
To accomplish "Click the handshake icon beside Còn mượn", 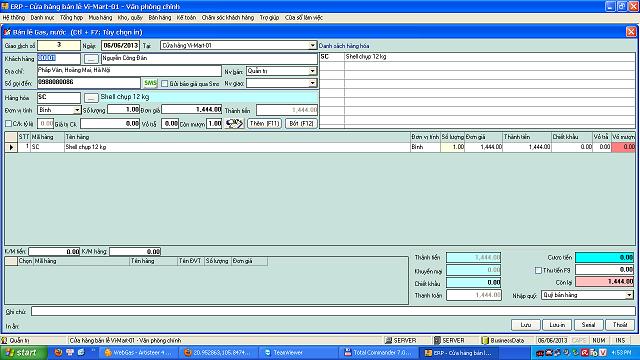I will 234,123.
